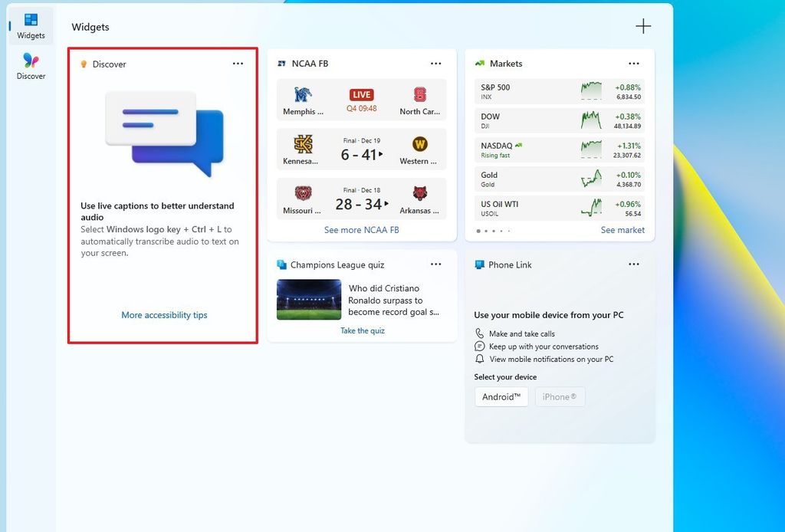Click the Gold name label
Screen dimensions: 785x532
pyautogui.click(x=489, y=175)
